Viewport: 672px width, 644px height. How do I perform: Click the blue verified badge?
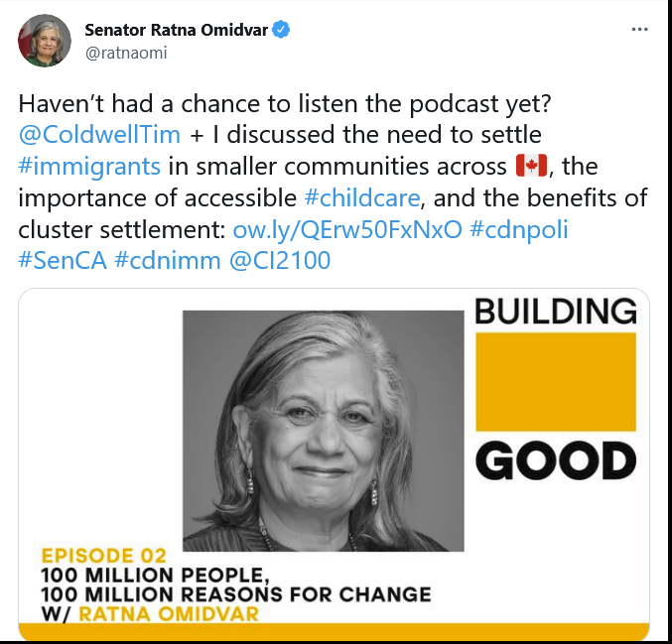[282, 30]
